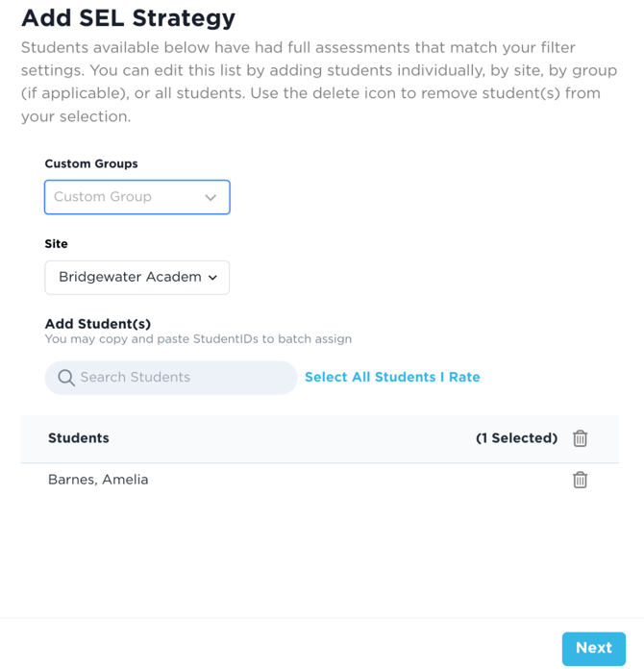Image resolution: width=644 pixels, height=669 pixels.
Task: Click the Custom Group chevron arrow
Action: click(x=211, y=197)
